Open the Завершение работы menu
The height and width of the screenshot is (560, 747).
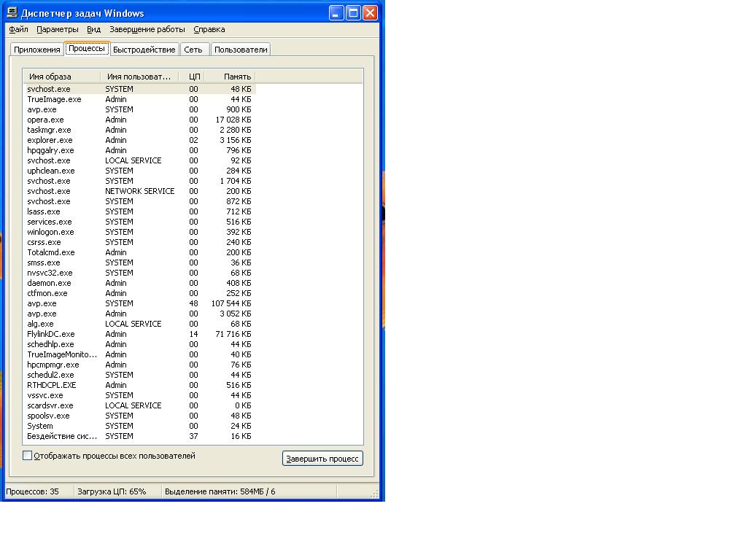coord(147,29)
